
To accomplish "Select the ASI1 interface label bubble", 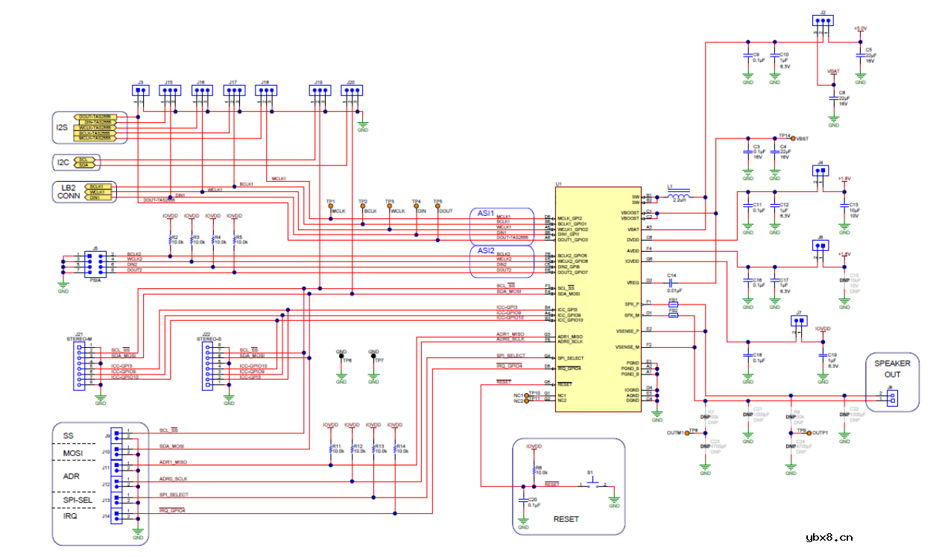I will 486,213.
